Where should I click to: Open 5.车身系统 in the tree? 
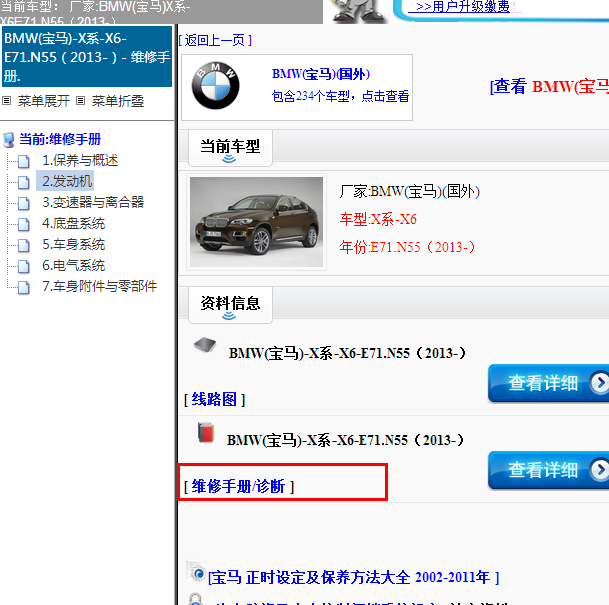coord(73,244)
